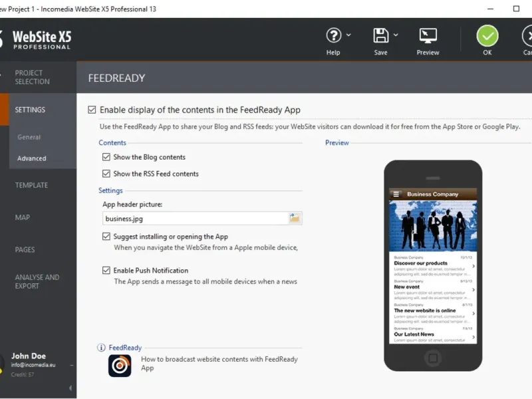The height and width of the screenshot is (399, 532).
Task: Click the Save floppy disk icon
Action: pyautogui.click(x=380, y=35)
